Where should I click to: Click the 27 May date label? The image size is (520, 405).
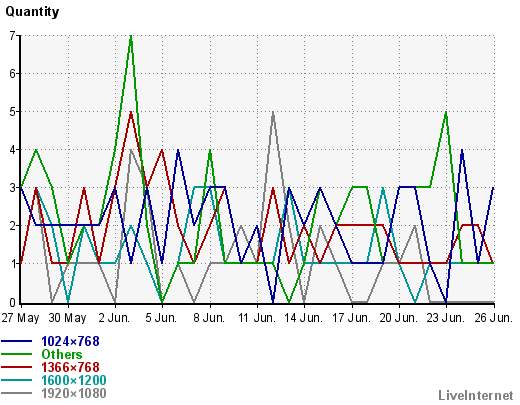20,318
